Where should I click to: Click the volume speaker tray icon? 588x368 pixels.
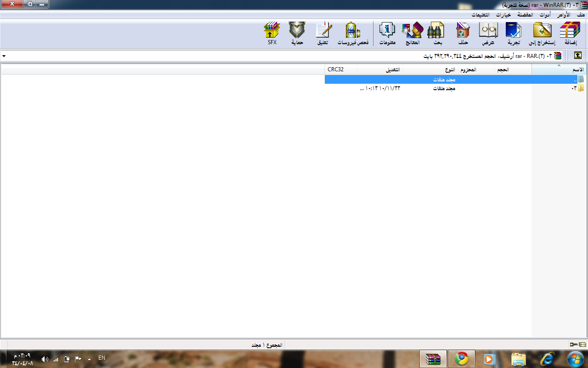tap(45, 359)
